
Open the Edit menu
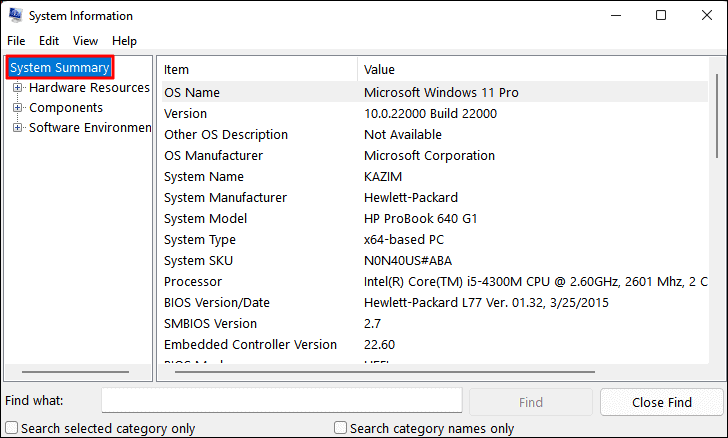pyautogui.click(x=49, y=41)
